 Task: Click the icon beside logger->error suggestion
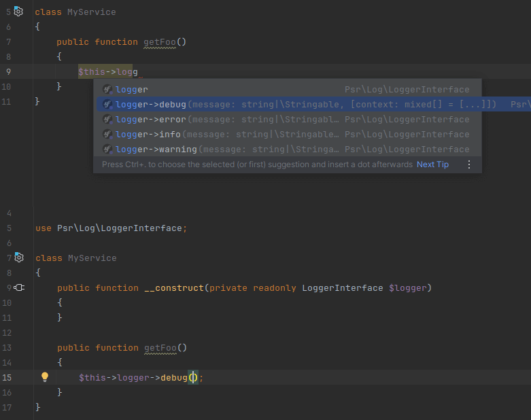point(107,119)
